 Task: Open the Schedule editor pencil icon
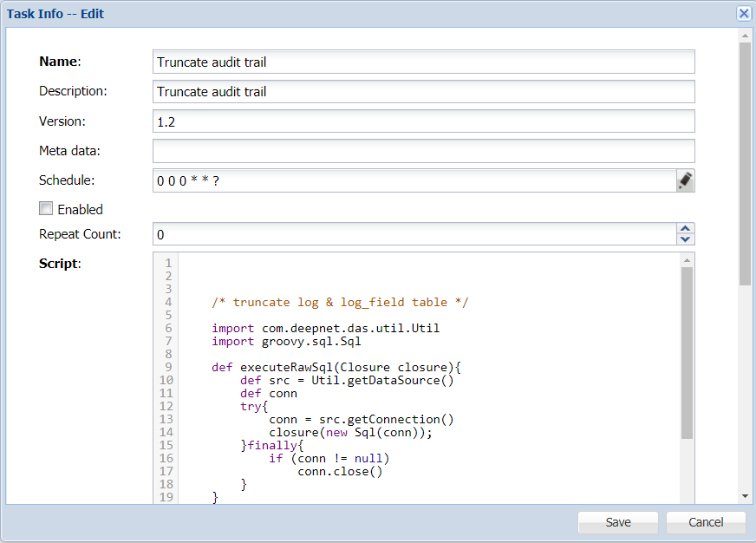pyautogui.click(x=685, y=180)
